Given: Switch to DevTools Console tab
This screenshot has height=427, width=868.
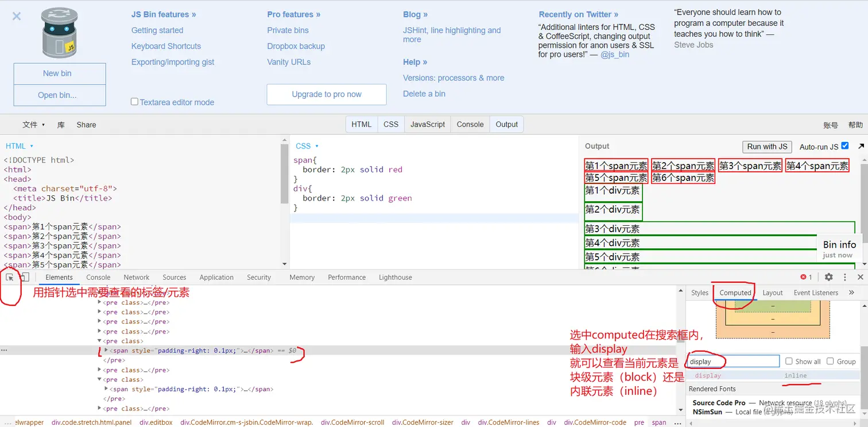Looking at the screenshot, I should click(x=98, y=277).
